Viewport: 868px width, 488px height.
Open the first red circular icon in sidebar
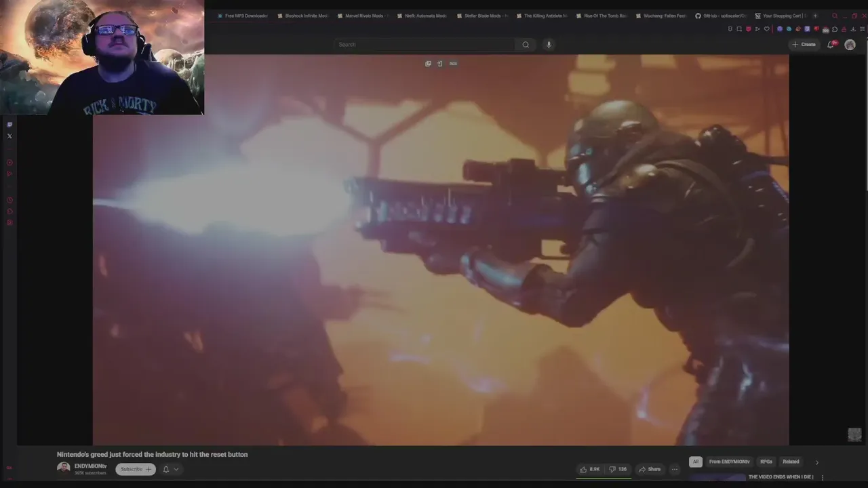(x=9, y=163)
